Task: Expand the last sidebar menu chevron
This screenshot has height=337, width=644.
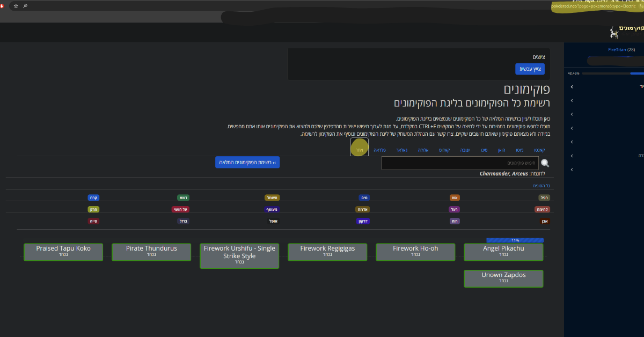Action: click(572, 170)
